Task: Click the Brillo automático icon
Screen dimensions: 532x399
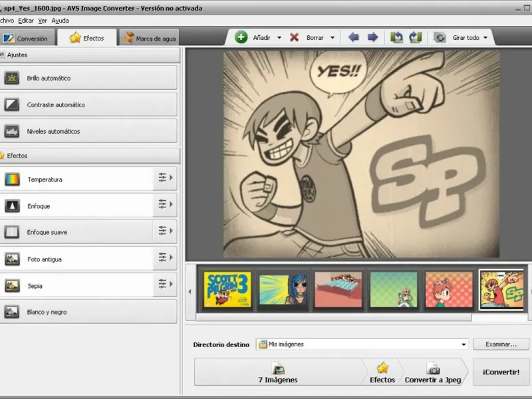Action: [x=11, y=78]
